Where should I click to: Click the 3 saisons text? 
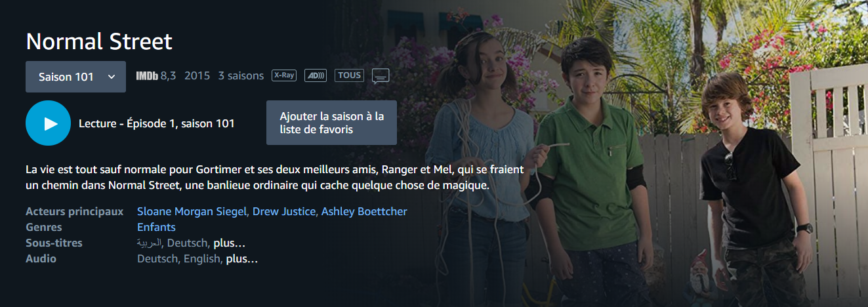(241, 75)
